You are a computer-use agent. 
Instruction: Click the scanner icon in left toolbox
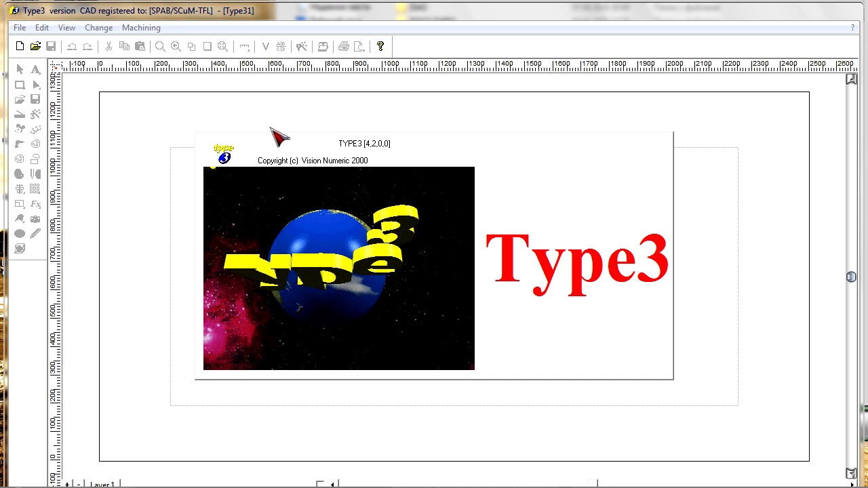[x=20, y=115]
